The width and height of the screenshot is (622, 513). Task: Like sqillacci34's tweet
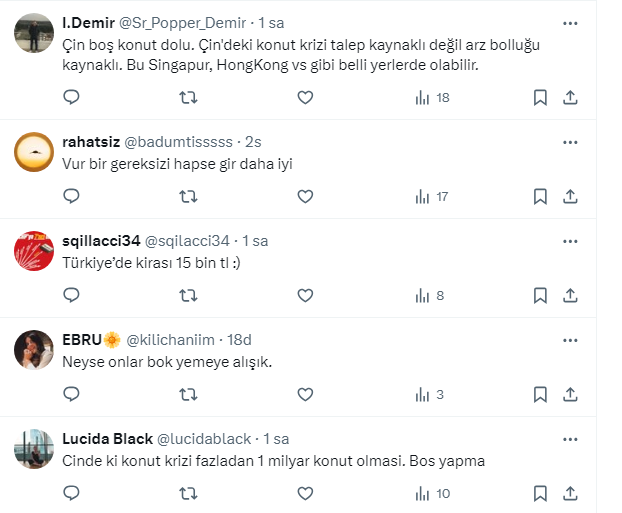click(x=306, y=295)
